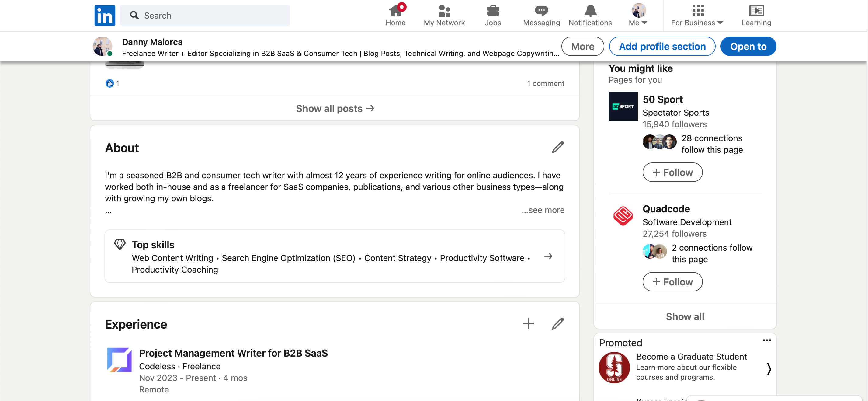The image size is (868, 401).
Task: Click the More profile button
Action: (x=583, y=47)
